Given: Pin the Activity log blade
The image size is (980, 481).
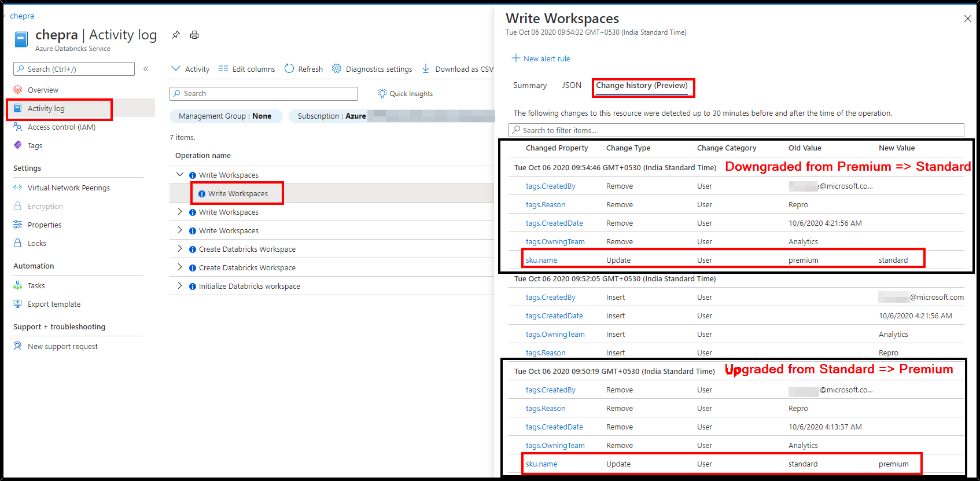Looking at the screenshot, I should coord(176,35).
